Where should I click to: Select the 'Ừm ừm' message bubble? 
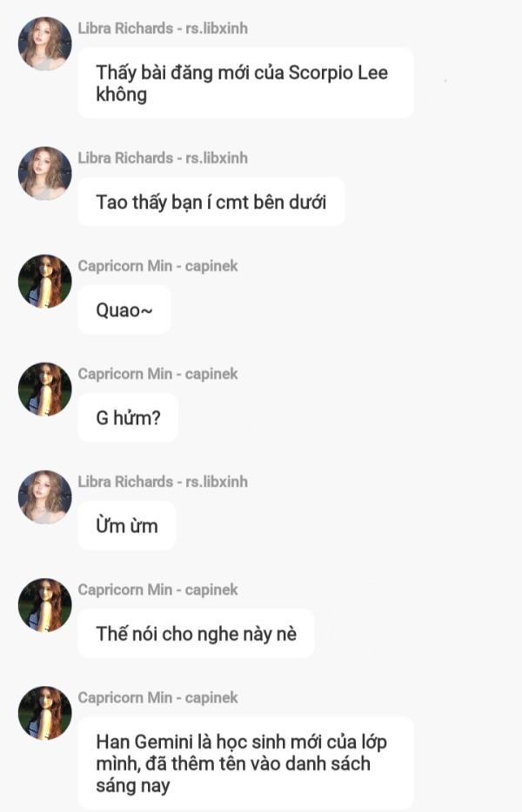tap(126, 526)
